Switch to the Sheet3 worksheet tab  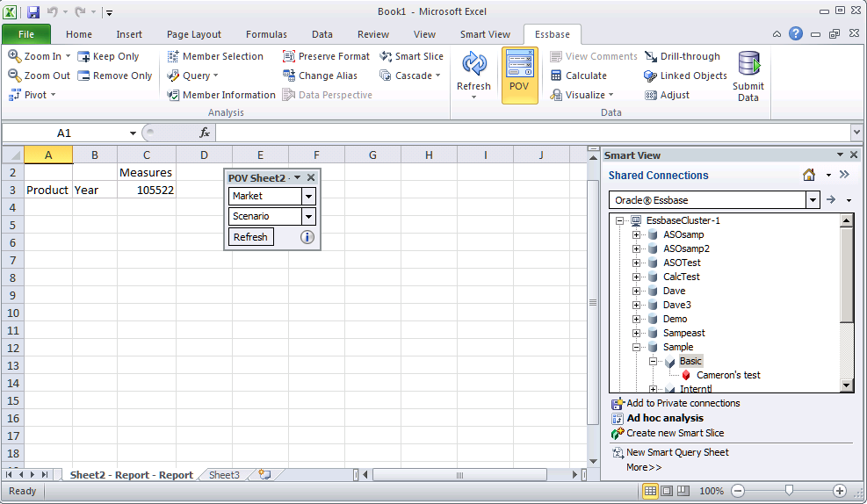pyautogui.click(x=224, y=475)
